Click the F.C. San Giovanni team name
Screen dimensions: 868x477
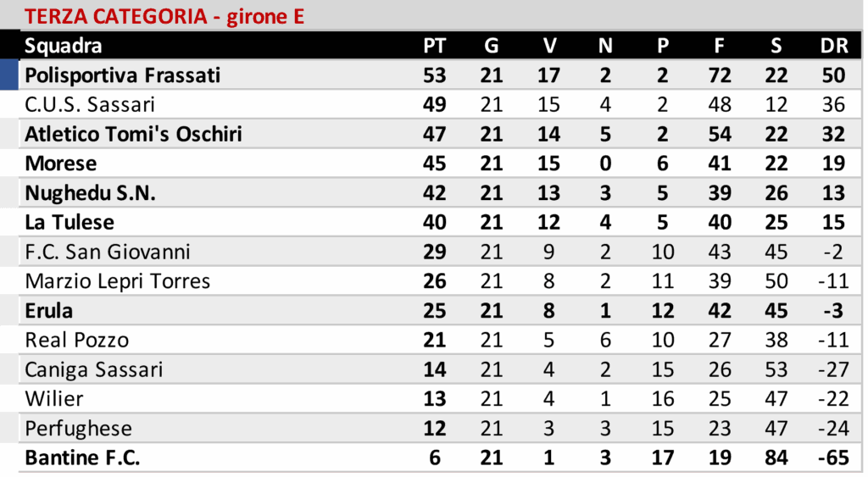tap(108, 252)
